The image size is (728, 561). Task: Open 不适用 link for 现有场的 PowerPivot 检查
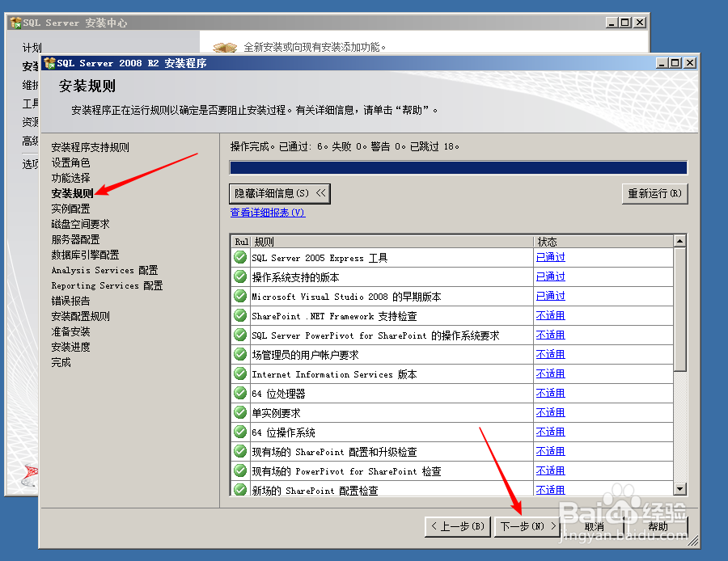coord(551,471)
